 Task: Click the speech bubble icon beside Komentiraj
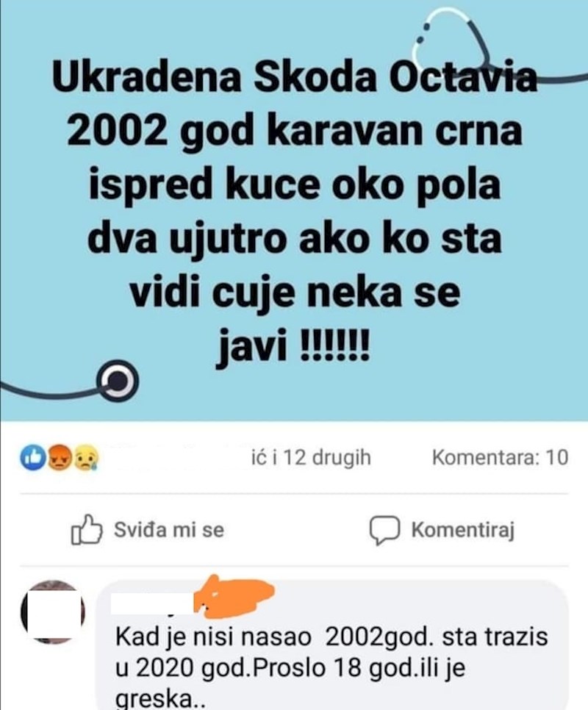(384, 530)
